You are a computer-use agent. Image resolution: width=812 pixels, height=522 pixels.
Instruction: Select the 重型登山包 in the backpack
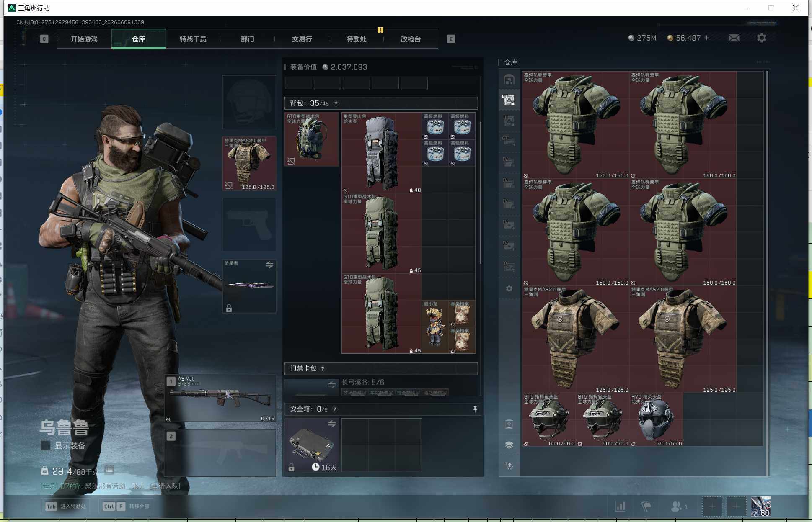coord(381,153)
